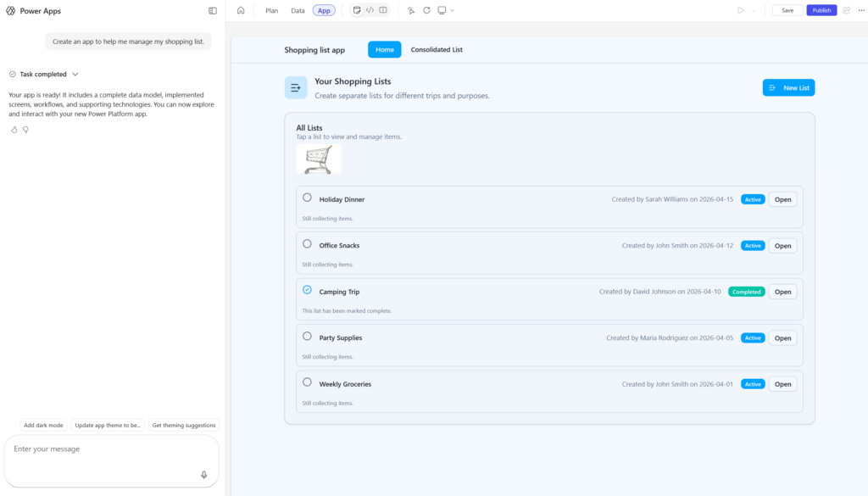868x496 pixels.
Task: Publish the app
Action: coord(821,10)
